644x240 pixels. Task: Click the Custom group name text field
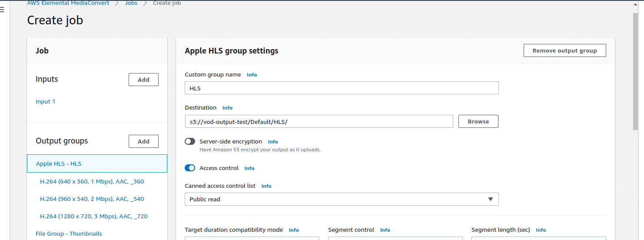click(x=342, y=88)
